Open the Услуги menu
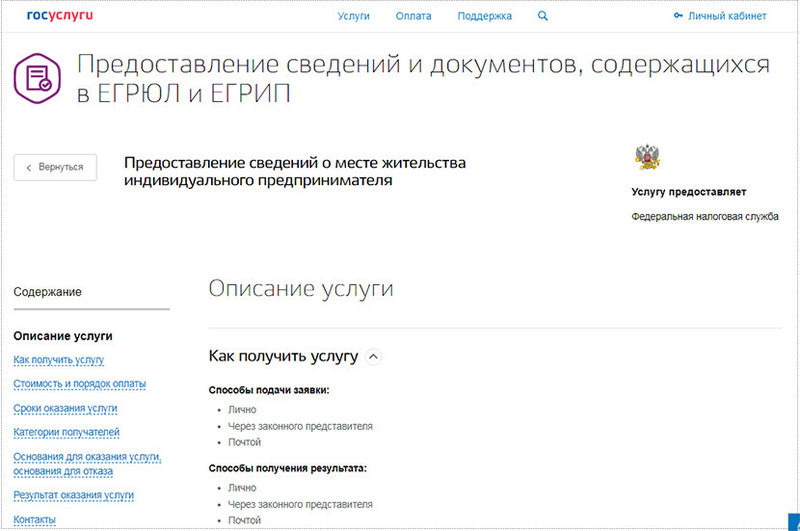800x531 pixels. [x=354, y=16]
